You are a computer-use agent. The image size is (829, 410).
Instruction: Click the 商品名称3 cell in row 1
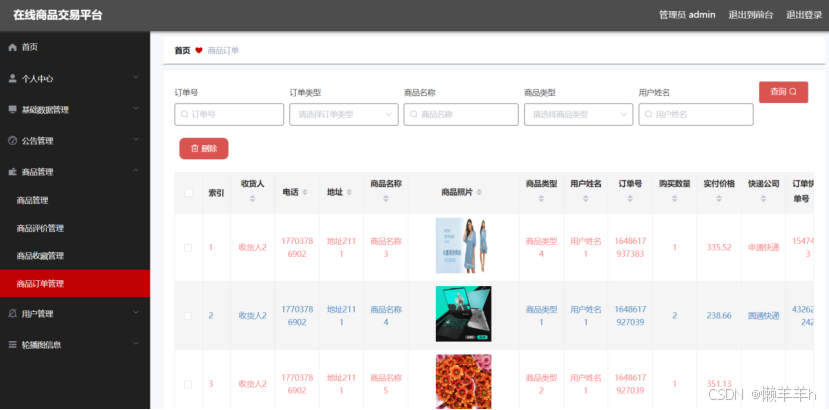[x=386, y=248]
